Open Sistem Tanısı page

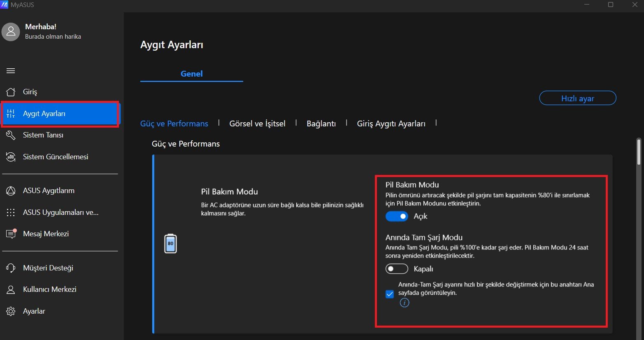click(60, 135)
